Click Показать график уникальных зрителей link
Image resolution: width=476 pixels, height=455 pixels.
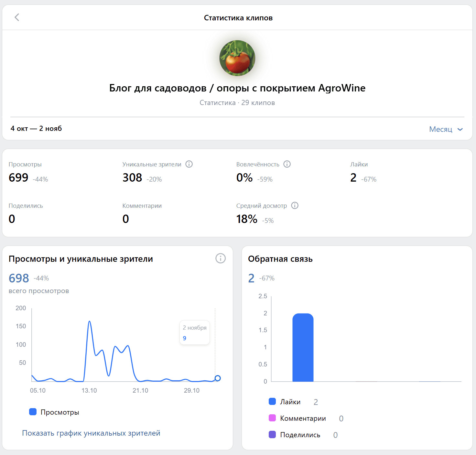pyautogui.click(x=91, y=433)
